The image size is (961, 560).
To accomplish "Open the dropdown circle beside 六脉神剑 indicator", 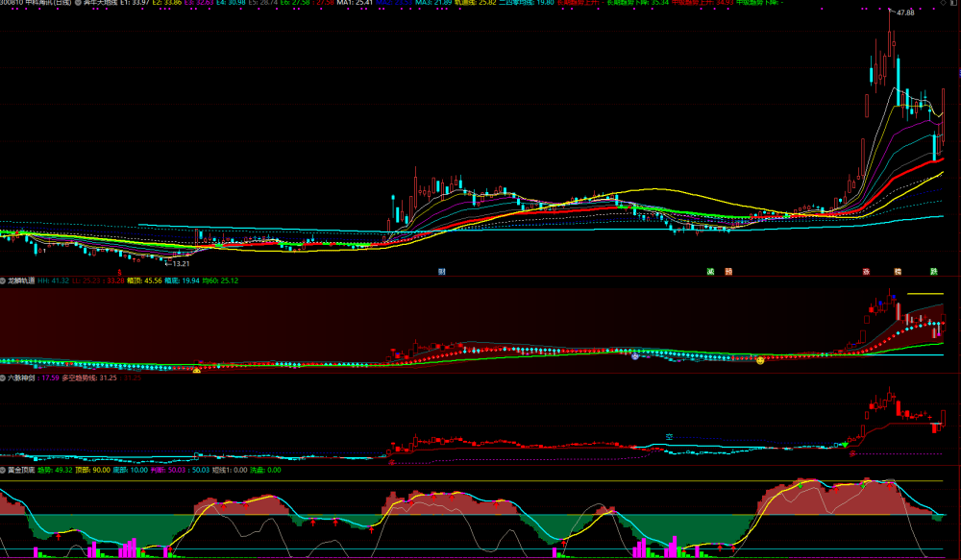I will click(3, 378).
